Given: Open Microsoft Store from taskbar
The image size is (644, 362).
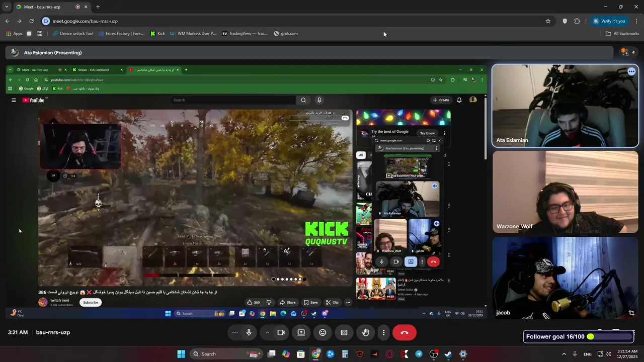Looking at the screenshot, I should tap(301, 354).
